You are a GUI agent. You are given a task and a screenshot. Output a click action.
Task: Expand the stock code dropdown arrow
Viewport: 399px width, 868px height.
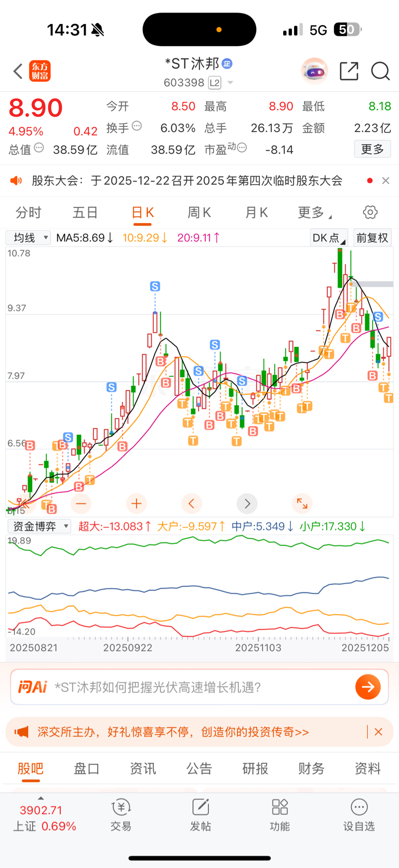230,83
